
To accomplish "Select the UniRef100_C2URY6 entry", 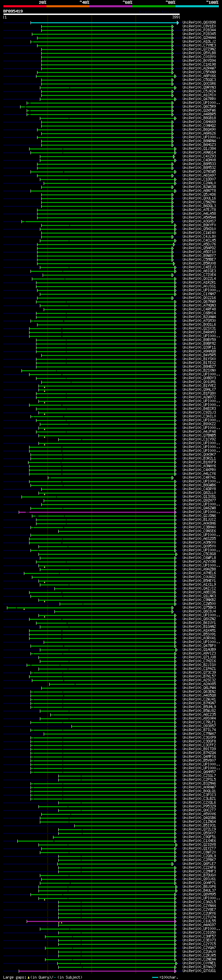I will tap(199, 913).
